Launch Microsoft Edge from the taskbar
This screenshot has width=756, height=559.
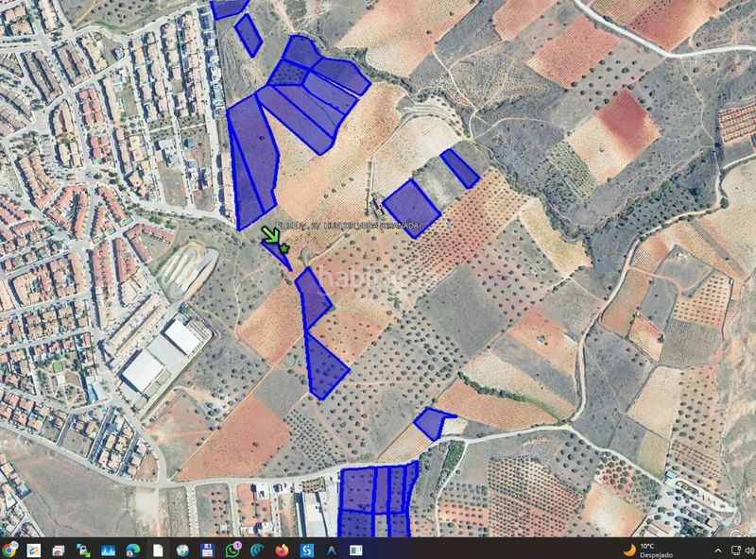point(132,550)
